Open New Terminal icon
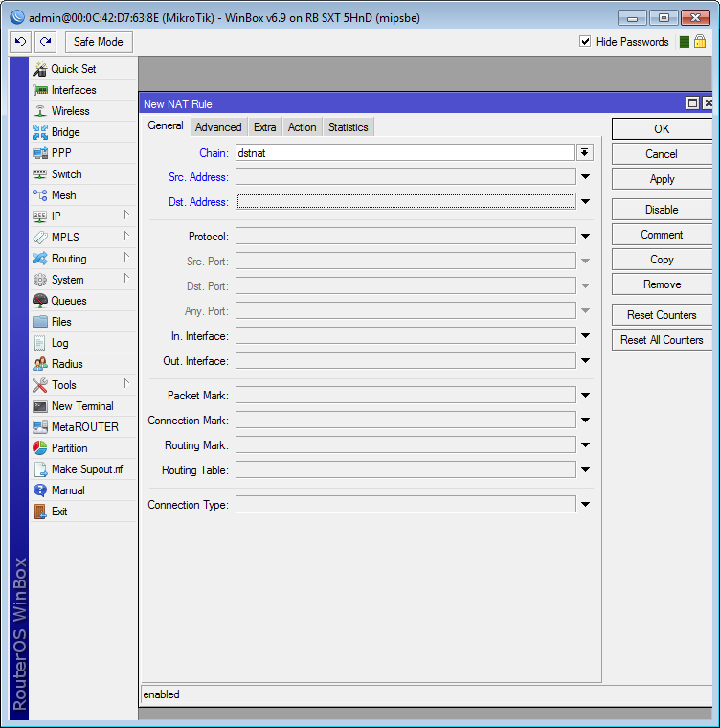 (x=40, y=406)
